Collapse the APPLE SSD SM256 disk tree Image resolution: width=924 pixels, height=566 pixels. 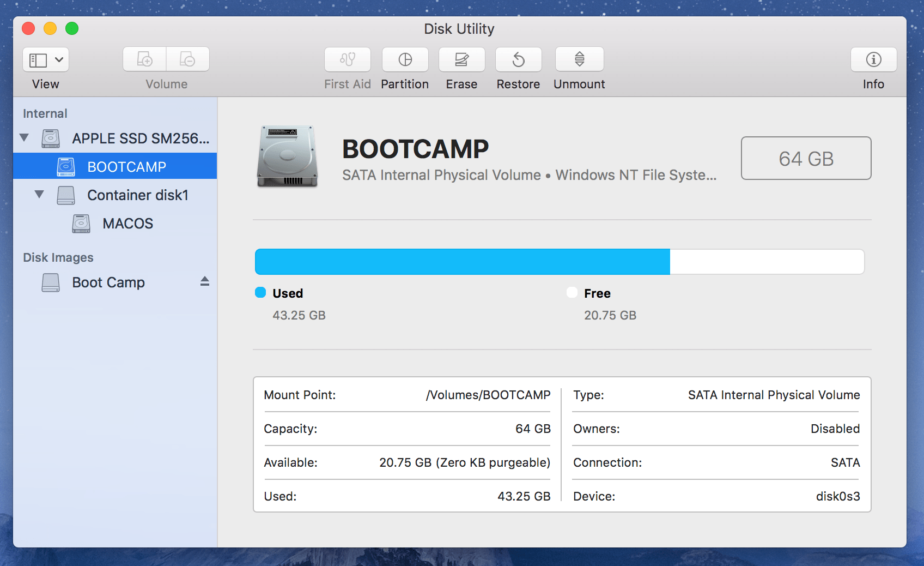point(24,137)
